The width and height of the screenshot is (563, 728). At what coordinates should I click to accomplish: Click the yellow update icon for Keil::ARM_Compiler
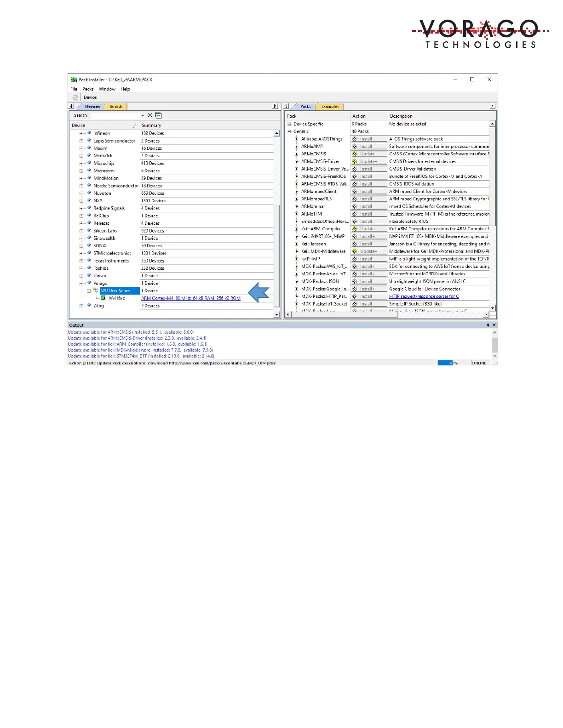(355, 229)
